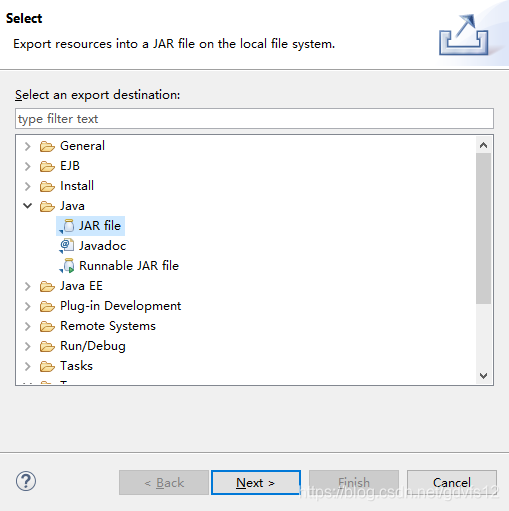Click the Back button

pyautogui.click(x=164, y=482)
